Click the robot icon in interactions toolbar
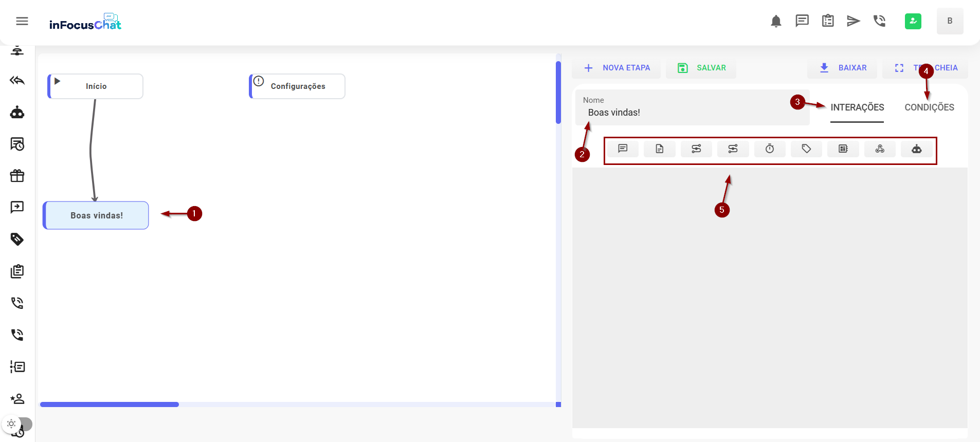The width and height of the screenshot is (980, 442). click(x=916, y=149)
